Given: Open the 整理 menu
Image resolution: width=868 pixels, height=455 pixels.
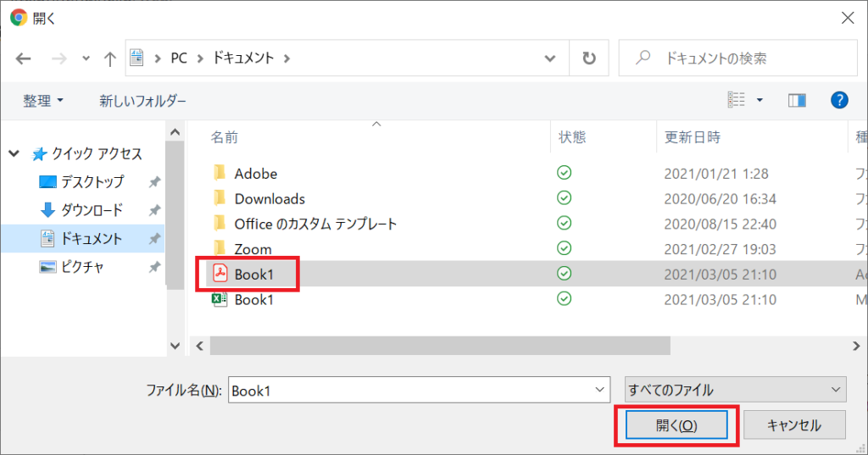Looking at the screenshot, I should [x=42, y=101].
